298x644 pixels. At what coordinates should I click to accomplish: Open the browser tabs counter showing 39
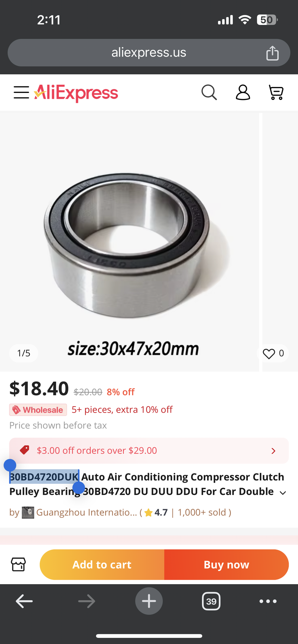(x=211, y=601)
